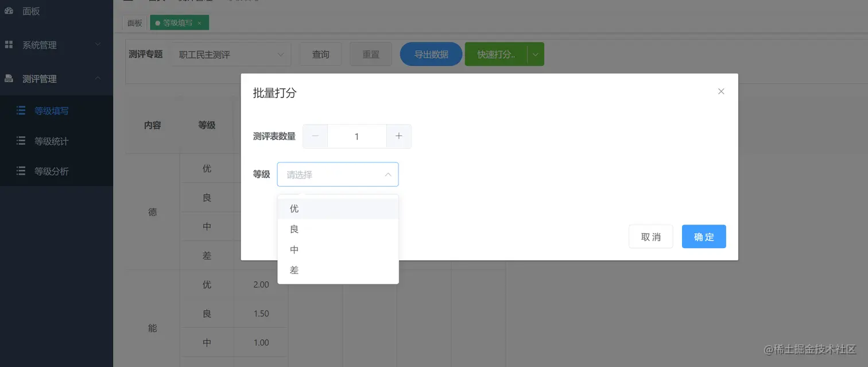Click the 批量打分 dialog title
Image resolution: width=868 pixels, height=367 pixels.
pyautogui.click(x=274, y=92)
